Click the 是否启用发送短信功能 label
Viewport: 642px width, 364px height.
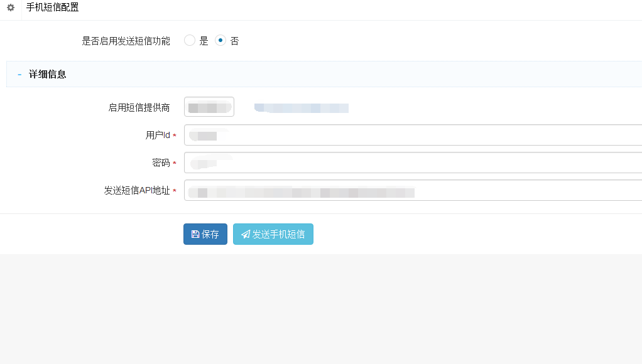click(126, 41)
